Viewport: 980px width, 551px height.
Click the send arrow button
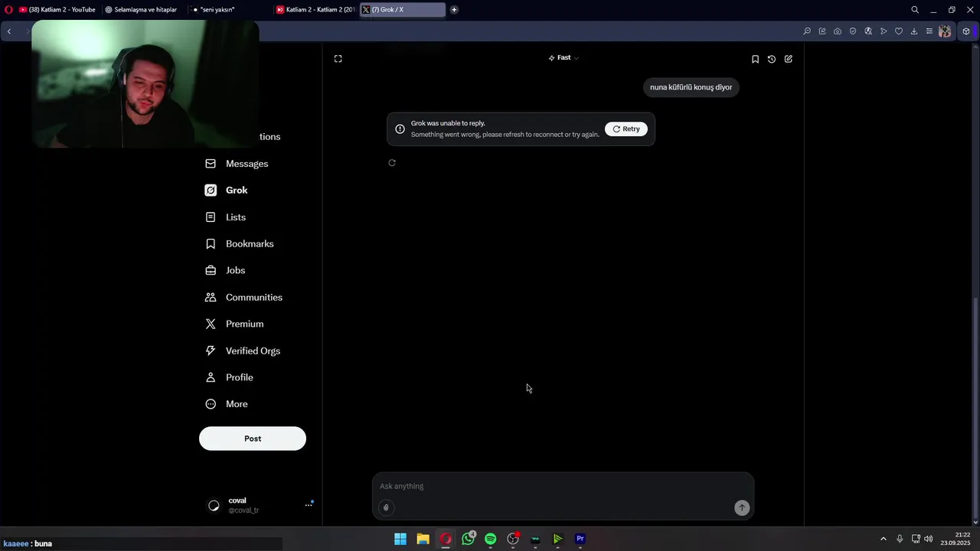pyautogui.click(x=742, y=507)
